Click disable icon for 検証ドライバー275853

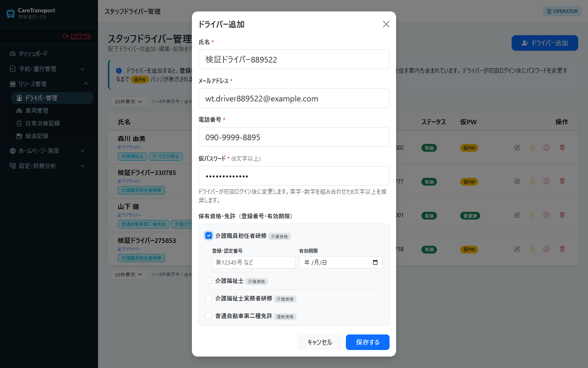(x=546, y=249)
